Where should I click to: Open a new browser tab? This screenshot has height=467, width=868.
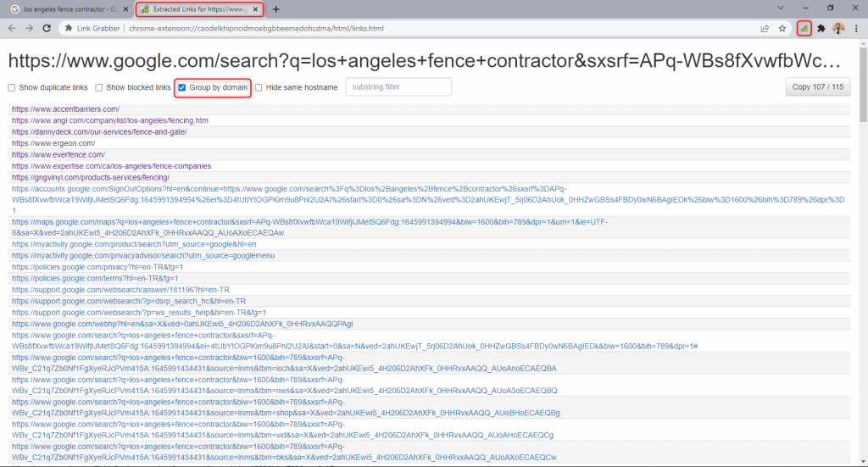click(275, 9)
